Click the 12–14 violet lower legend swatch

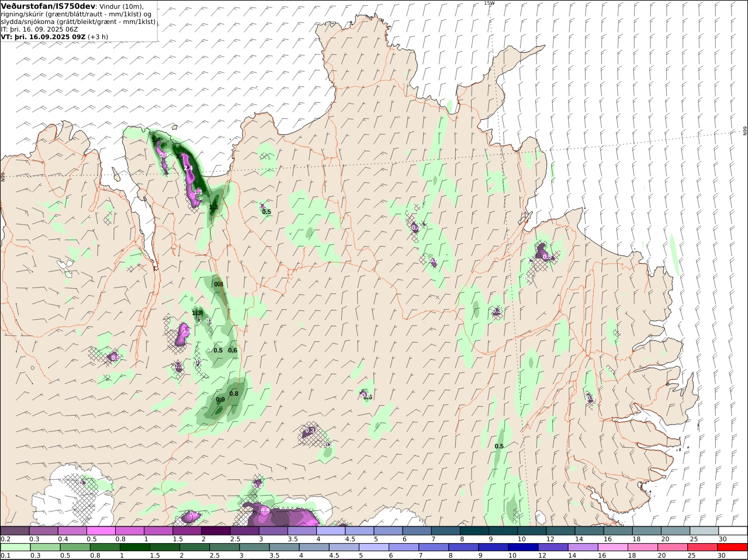pyautogui.click(x=553, y=547)
